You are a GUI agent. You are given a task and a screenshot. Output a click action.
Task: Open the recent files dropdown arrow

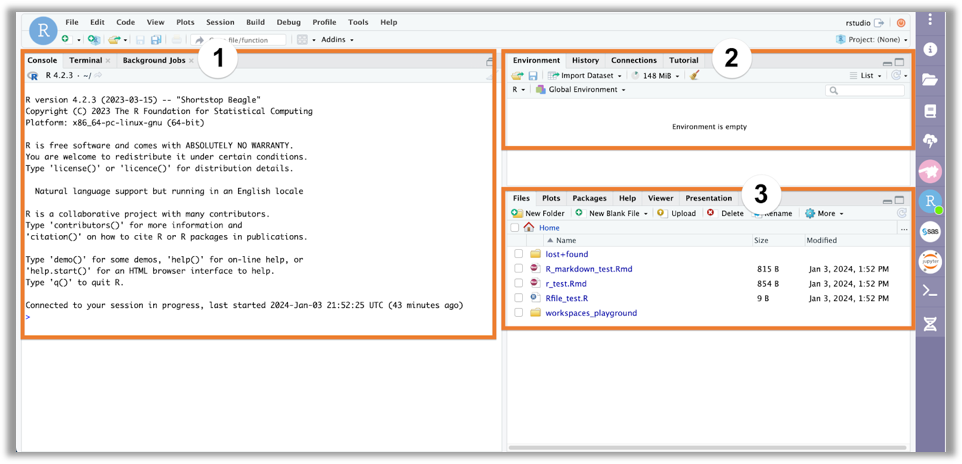(x=126, y=40)
